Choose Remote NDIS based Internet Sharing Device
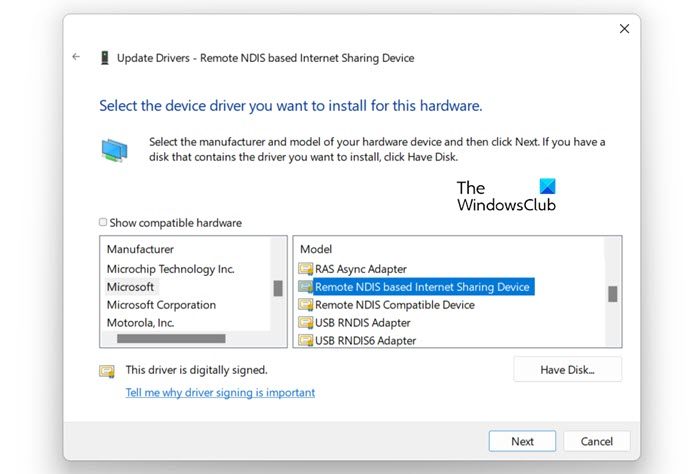700x474 pixels. coord(422,287)
